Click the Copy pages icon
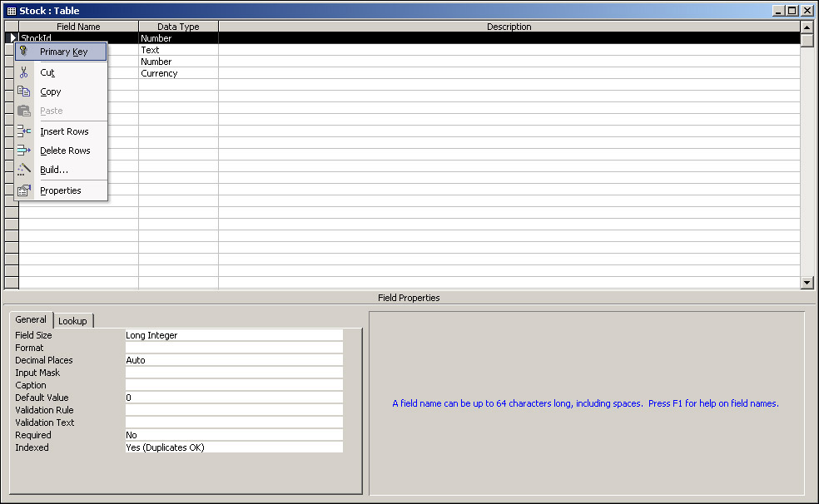 [24, 91]
